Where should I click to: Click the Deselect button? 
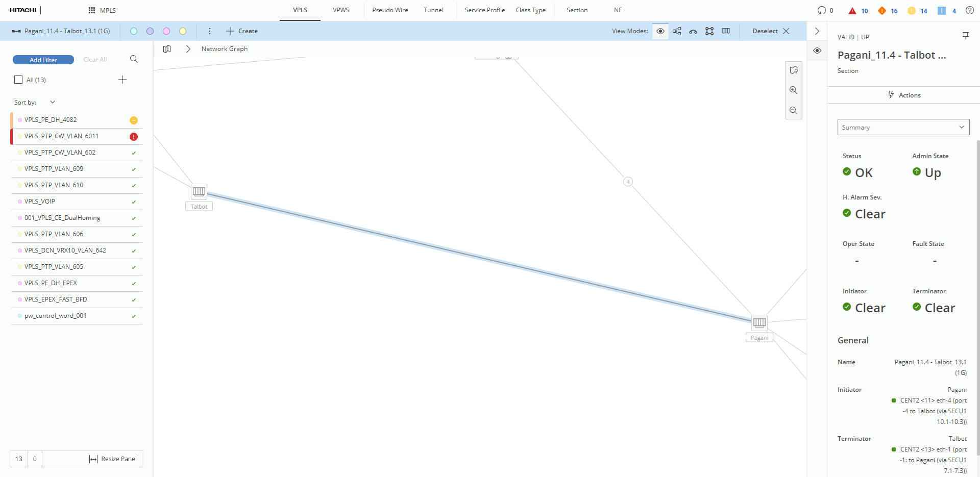771,31
